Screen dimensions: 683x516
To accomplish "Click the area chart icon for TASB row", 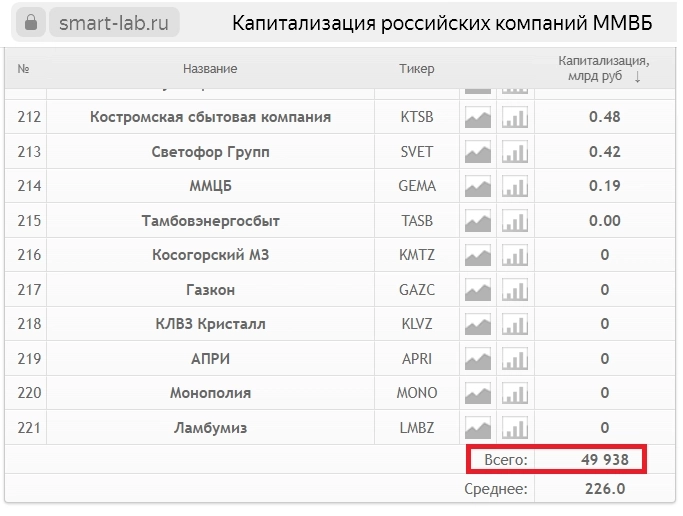I will click(478, 221).
